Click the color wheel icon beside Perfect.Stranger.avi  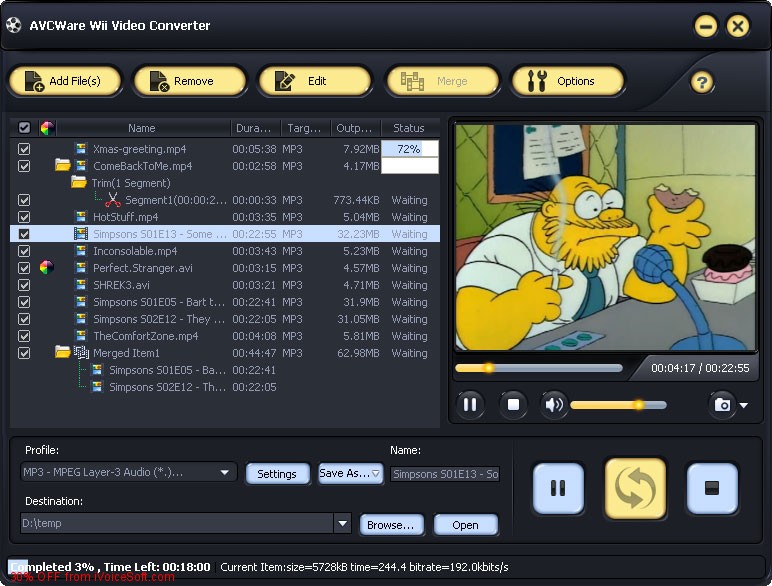click(47, 267)
